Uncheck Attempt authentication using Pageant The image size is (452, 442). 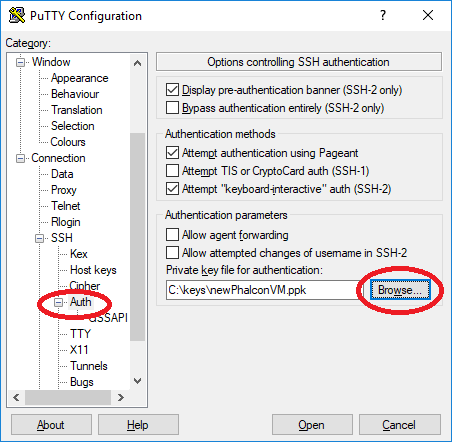click(172, 153)
